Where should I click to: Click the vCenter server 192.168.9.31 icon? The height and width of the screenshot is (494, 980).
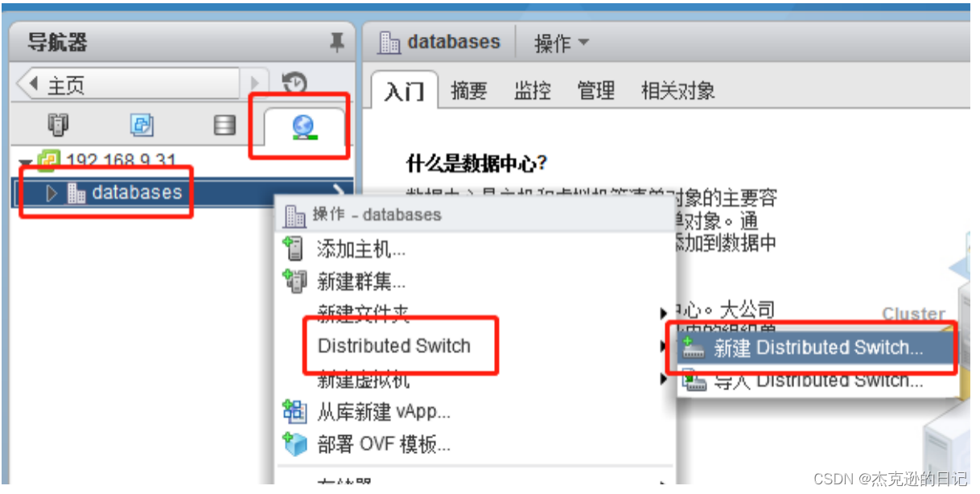tap(47, 162)
